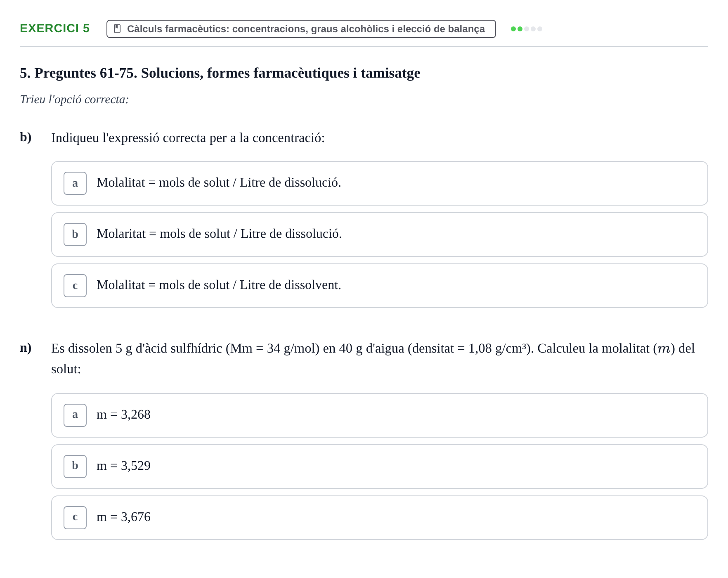Select letter badge 'c' for Litre de dissolvent

(75, 286)
